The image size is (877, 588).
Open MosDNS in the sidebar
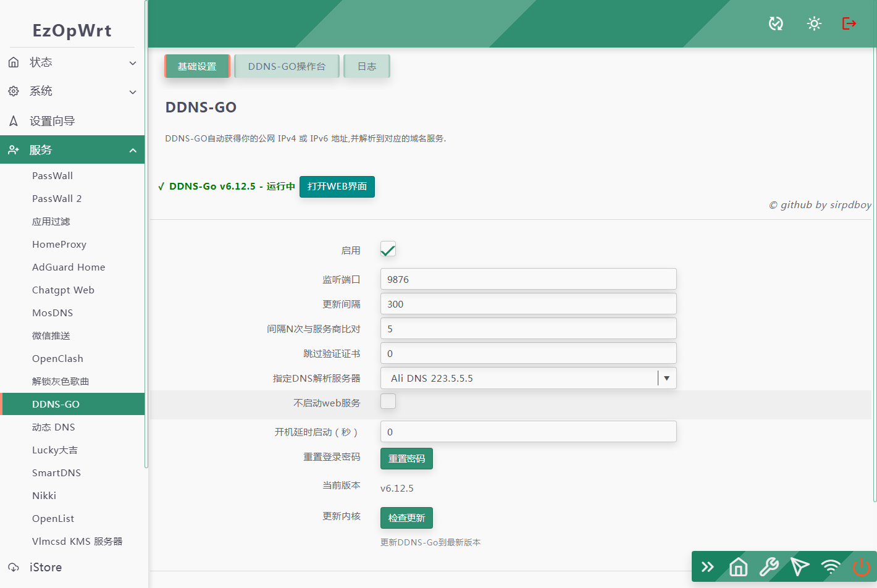tap(52, 313)
